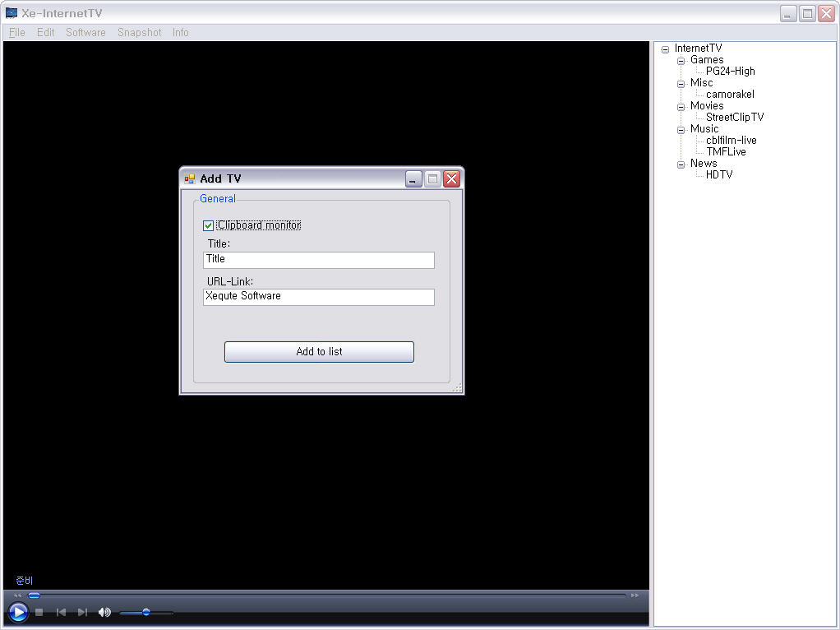Select the Misc category label

(x=701, y=83)
